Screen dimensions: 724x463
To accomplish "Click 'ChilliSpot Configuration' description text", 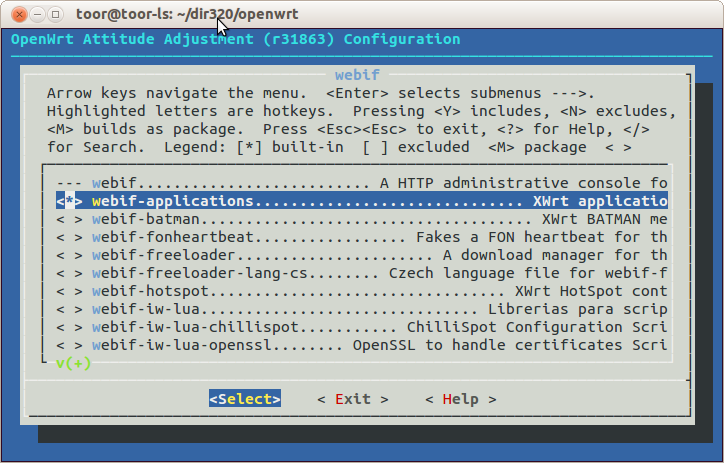I will [515, 327].
